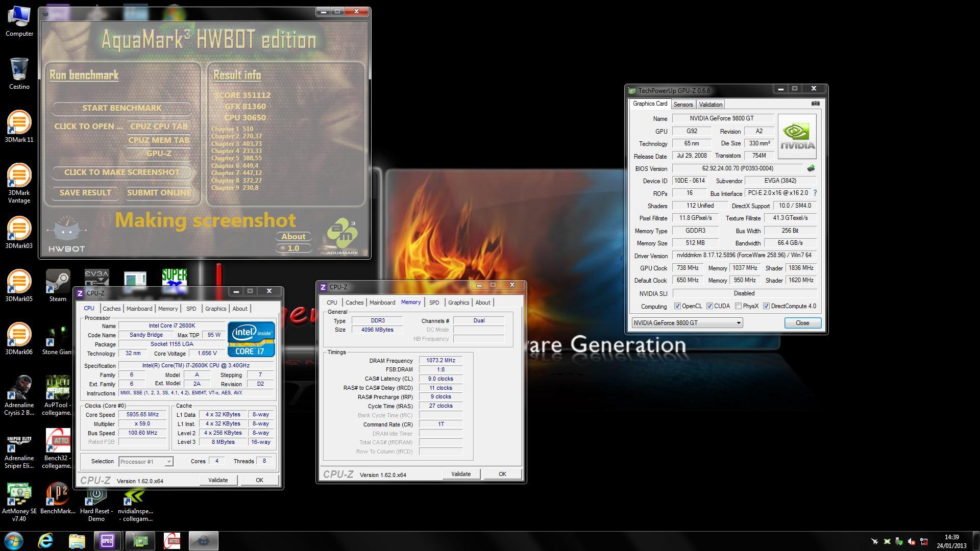
Task: Open Mainboard tab in left CPU-Z window
Action: pos(139,309)
